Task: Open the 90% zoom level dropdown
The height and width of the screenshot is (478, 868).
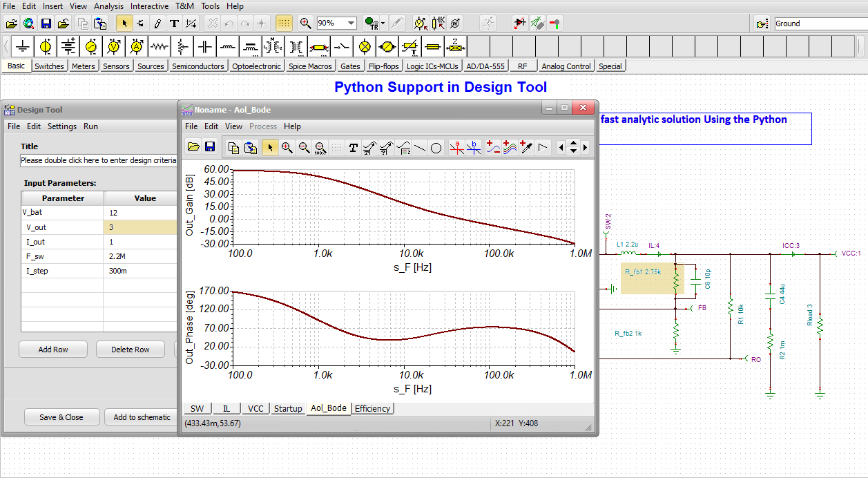Action: tap(350, 22)
